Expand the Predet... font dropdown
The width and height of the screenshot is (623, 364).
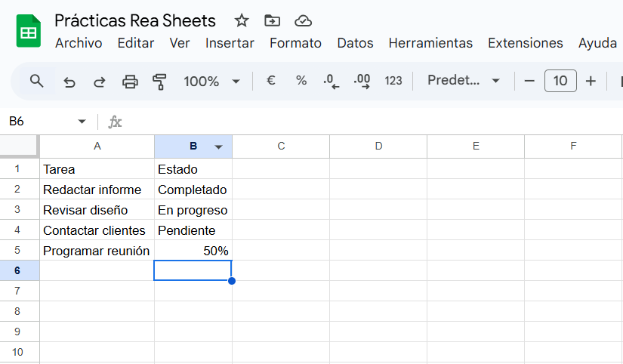(464, 81)
